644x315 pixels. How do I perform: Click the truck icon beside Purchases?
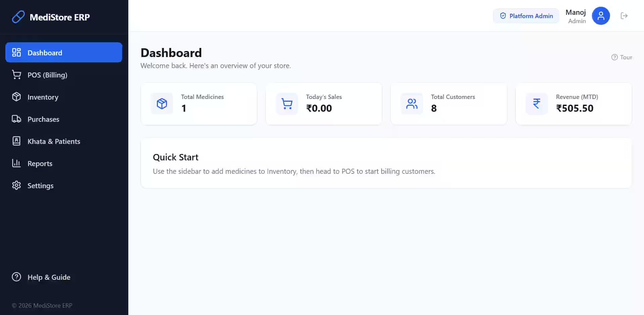[16, 119]
